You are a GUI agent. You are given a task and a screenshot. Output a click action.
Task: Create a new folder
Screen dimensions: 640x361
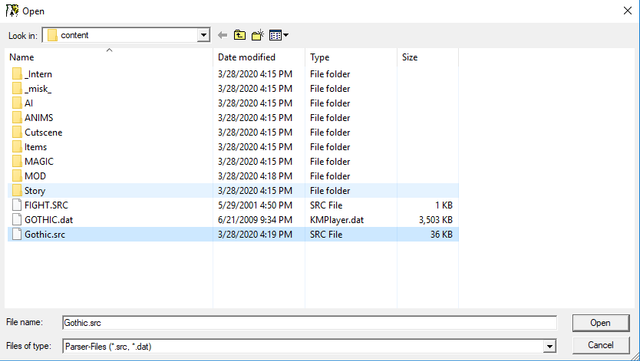[x=258, y=35]
